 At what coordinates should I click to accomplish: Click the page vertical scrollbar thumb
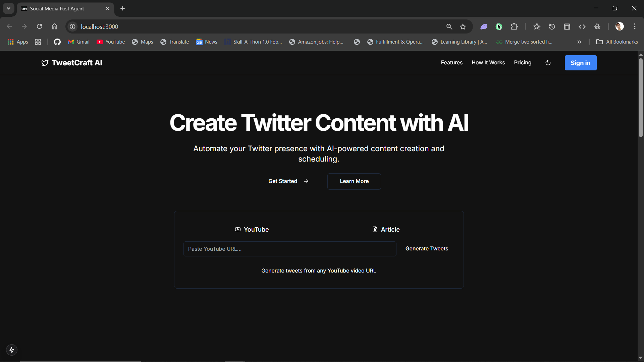(641, 97)
